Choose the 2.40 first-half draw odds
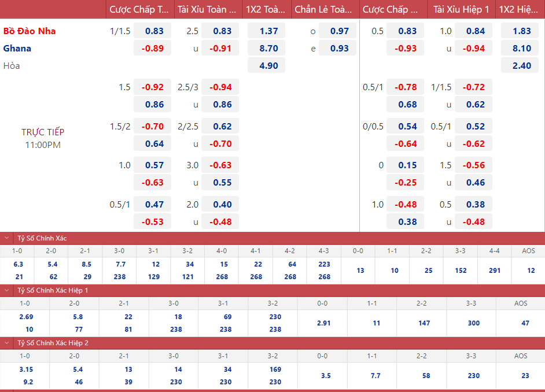Viewport: 545px width, 392px height. (520, 66)
